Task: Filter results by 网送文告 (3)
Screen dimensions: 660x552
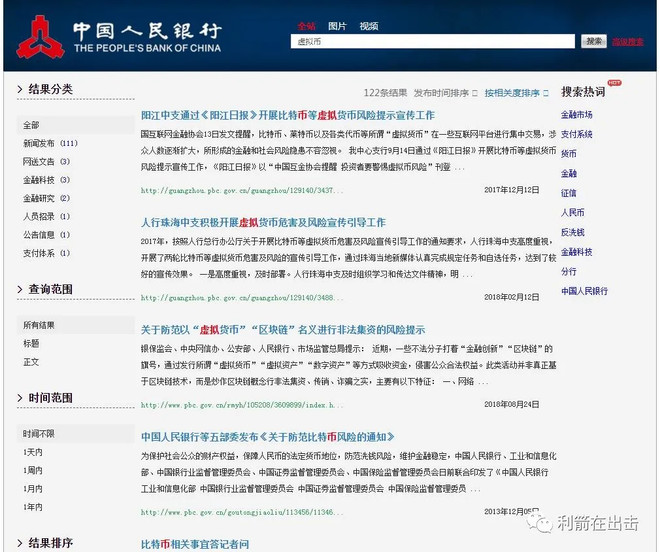Action: tap(46, 161)
